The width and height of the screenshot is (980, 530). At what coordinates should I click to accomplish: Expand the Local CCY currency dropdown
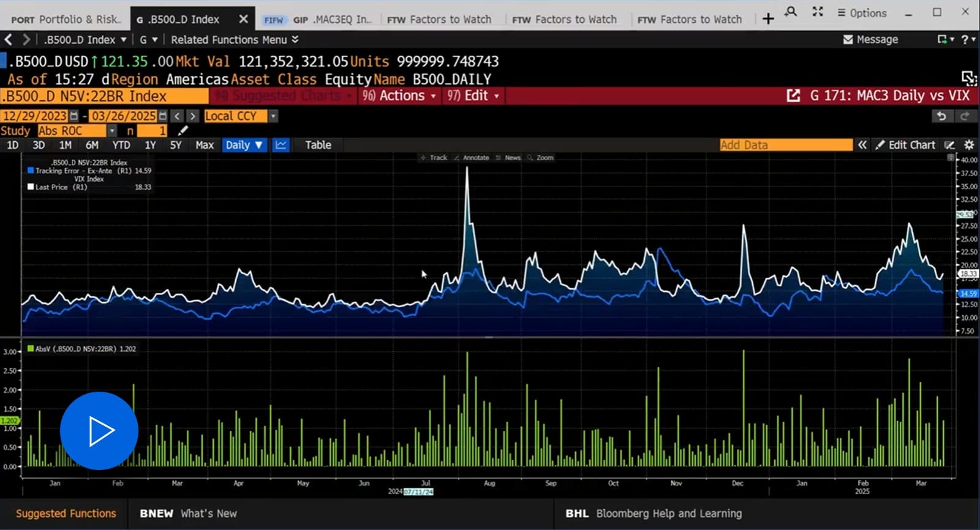click(273, 116)
